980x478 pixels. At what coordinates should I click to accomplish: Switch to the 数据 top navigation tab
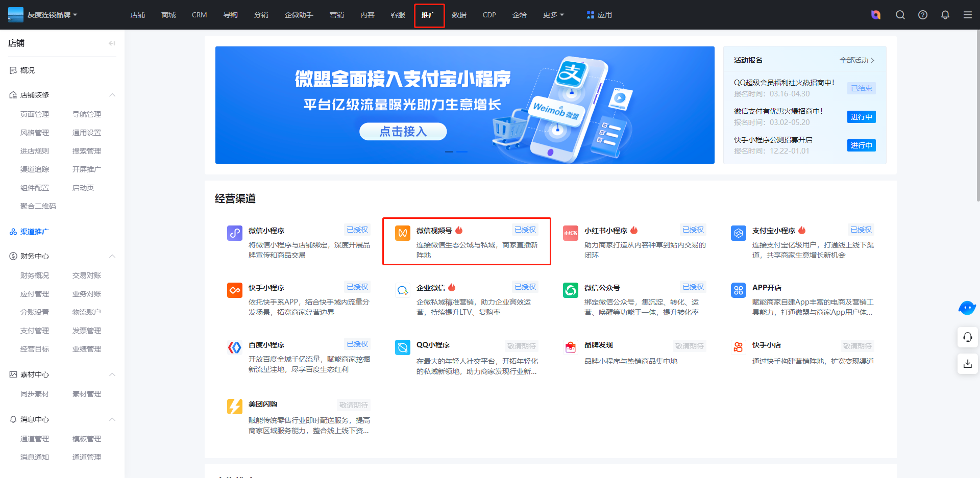pos(459,15)
